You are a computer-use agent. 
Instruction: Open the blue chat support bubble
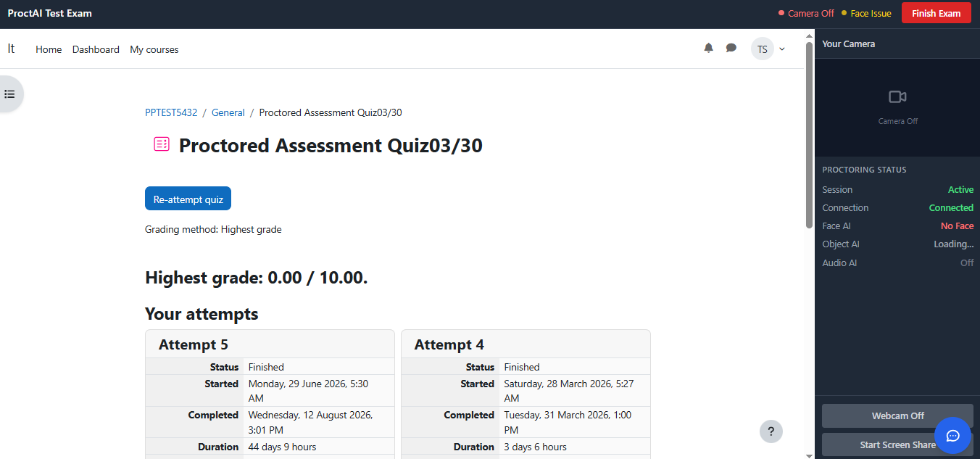click(952, 435)
